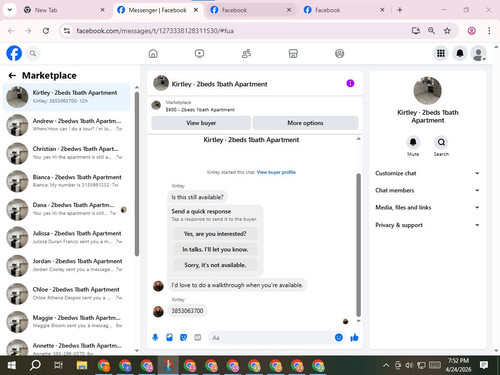This screenshot has height=375, width=500.
Task: Click the Notifications bell in header
Action: tap(460, 53)
